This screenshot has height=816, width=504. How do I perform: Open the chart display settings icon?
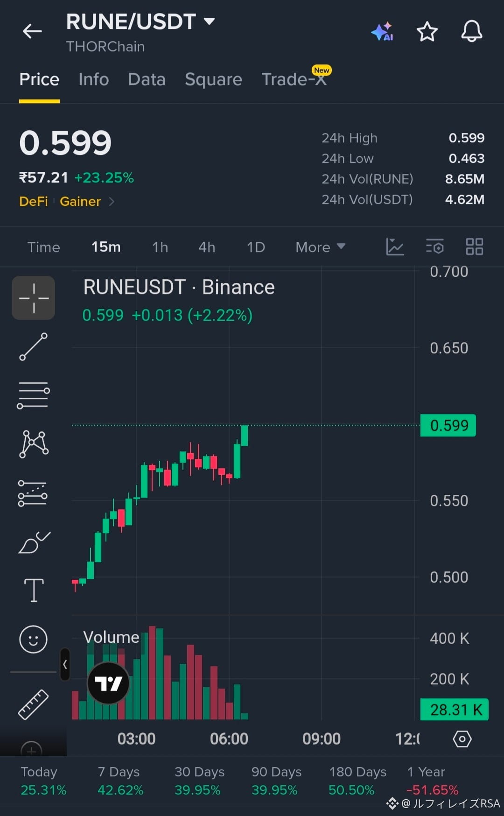[434, 246]
